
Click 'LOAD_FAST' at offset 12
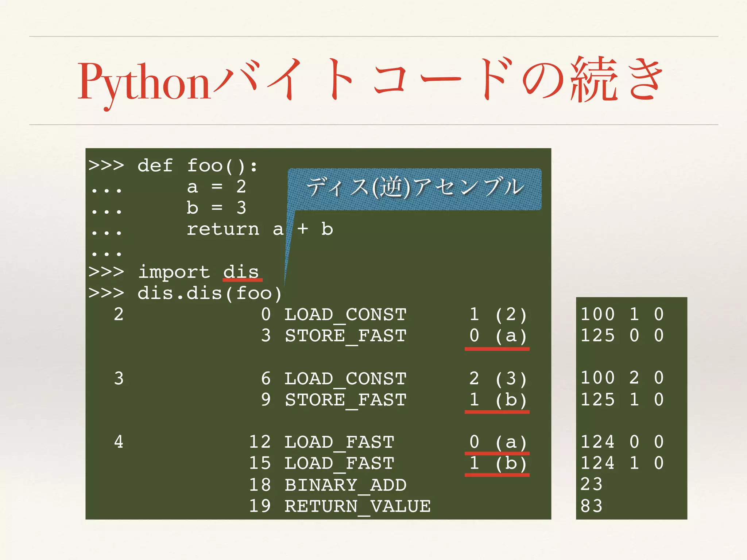[339, 442]
